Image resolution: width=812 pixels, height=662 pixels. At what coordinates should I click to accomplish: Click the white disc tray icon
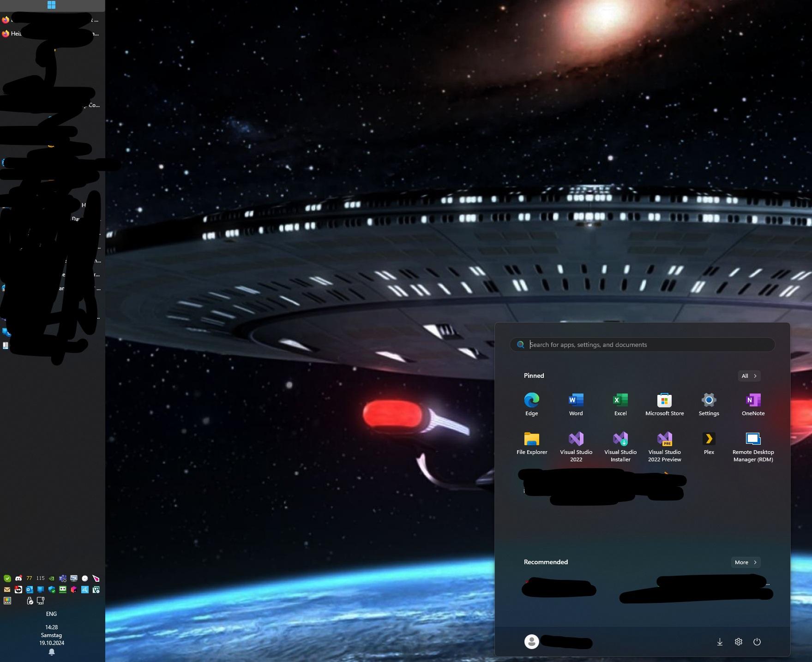tap(85, 579)
